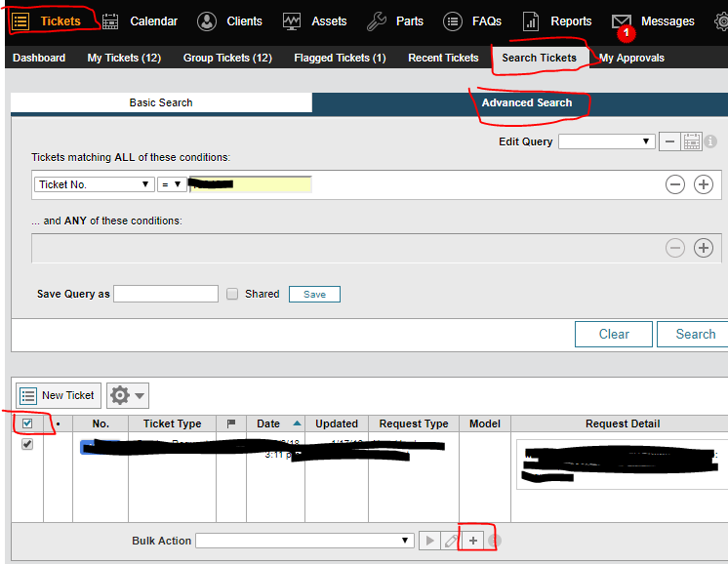The height and width of the screenshot is (564, 728).
Task: Open the Ticket No. field dropdown
Action: point(95,184)
